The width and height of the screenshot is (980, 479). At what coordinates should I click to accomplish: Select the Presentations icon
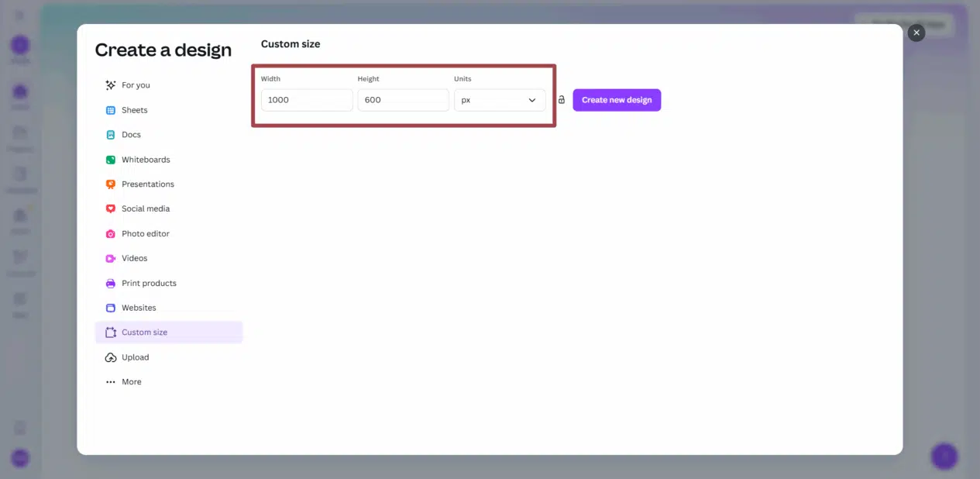click(110, 184)
